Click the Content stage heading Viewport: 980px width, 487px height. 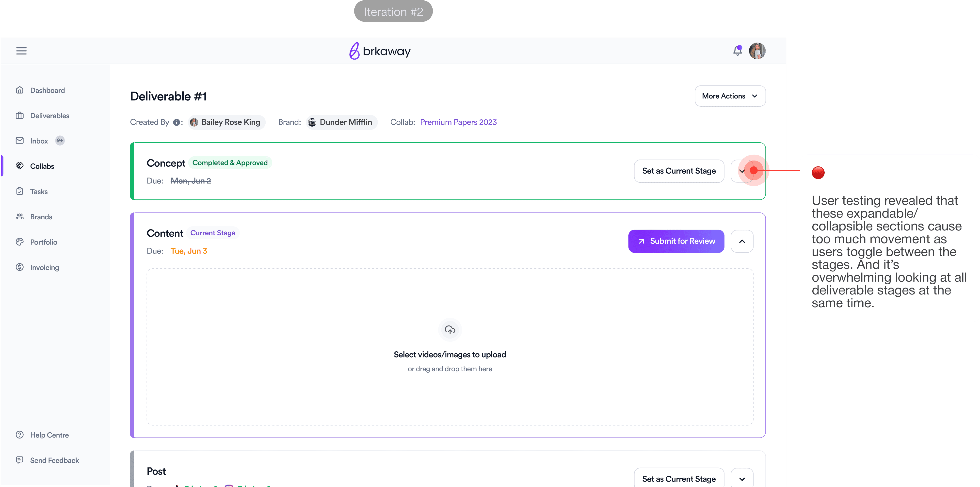(x=165, y=233)
